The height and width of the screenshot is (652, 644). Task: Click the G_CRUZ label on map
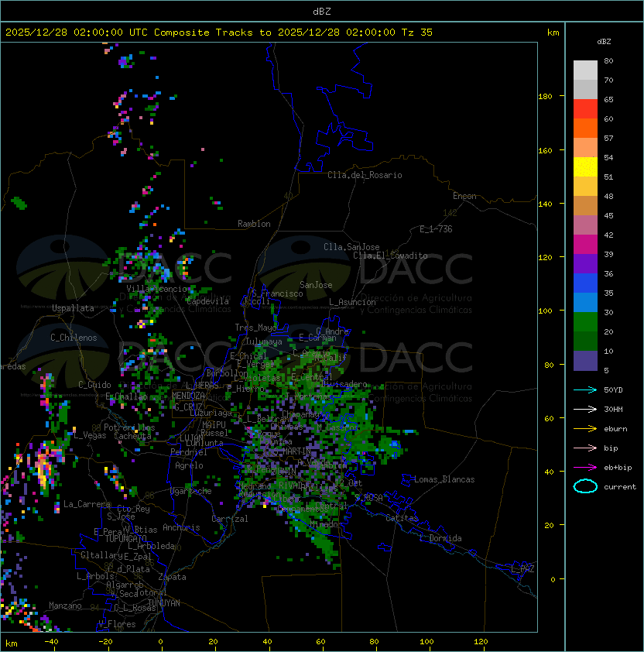(188, 407)
